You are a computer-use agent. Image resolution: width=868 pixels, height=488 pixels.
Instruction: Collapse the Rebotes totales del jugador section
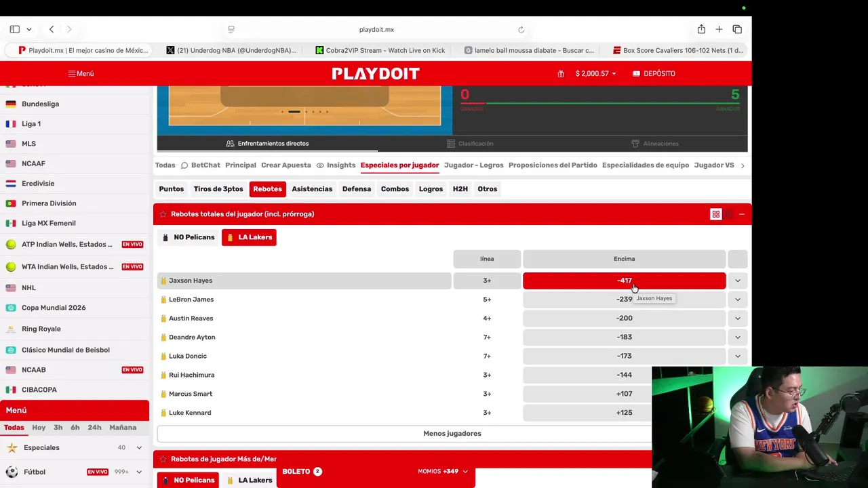(742, 214)
